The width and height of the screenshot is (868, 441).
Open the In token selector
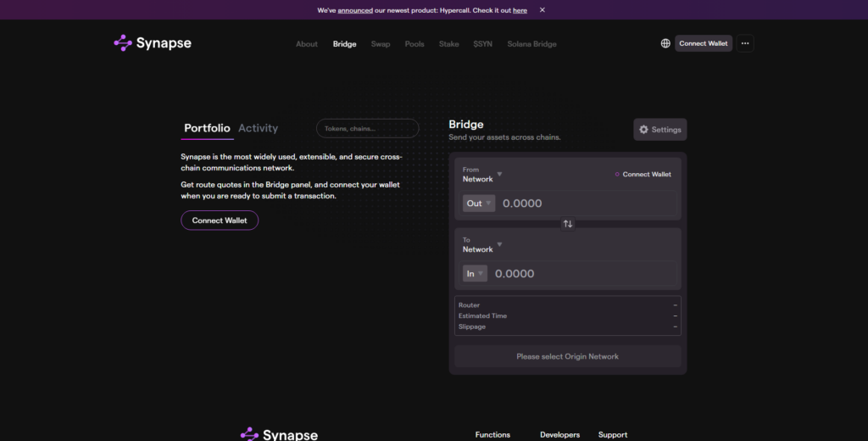coord(475,274)
